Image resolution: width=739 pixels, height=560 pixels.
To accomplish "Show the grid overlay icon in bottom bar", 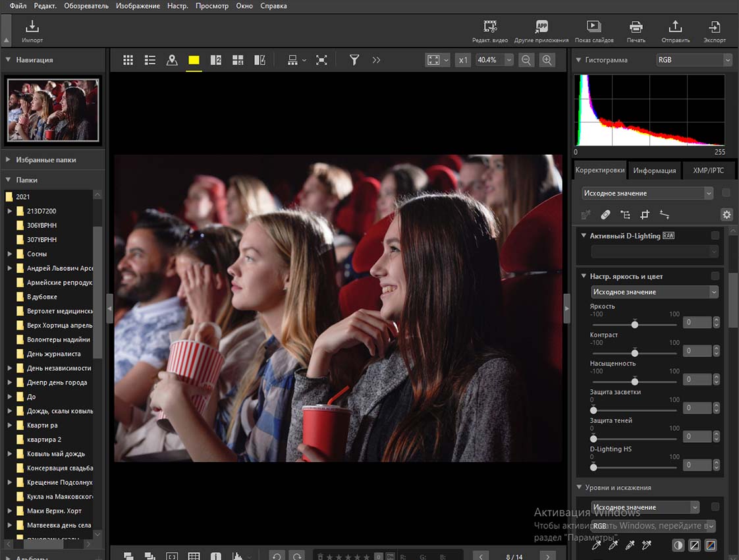I will [194, 556].
